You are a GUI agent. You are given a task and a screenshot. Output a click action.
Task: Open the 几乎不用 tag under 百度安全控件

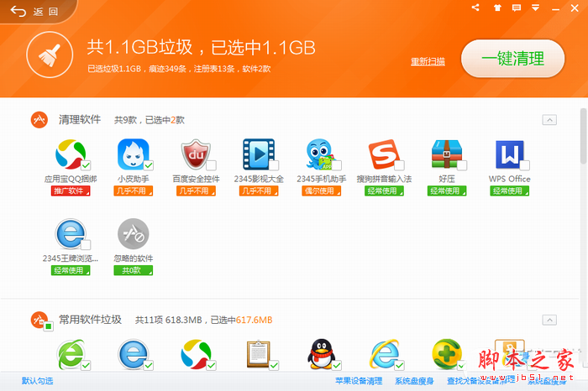(196, 191)
